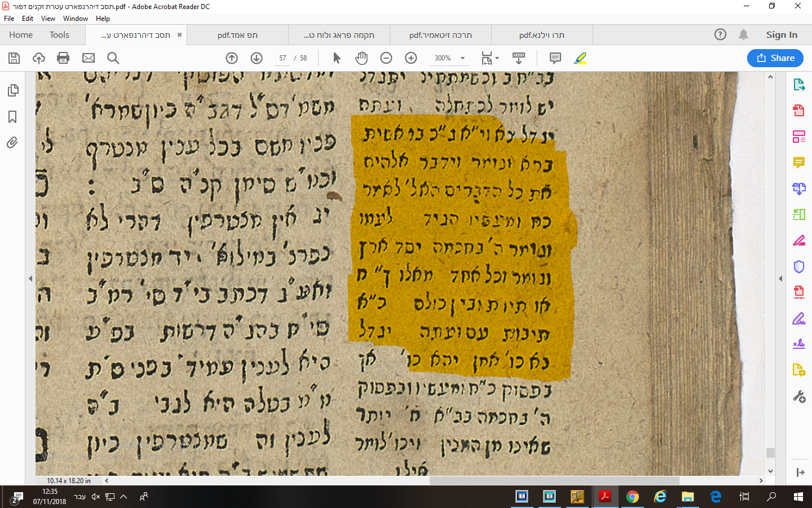812x508 pixels.
Task: Open Edit PDF tool in right pane
Action: click(799, 137)
